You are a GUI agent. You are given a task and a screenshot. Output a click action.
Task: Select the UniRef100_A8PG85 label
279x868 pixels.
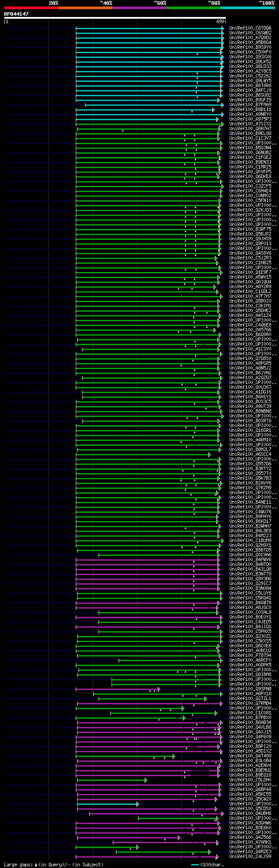pos(250,363)
